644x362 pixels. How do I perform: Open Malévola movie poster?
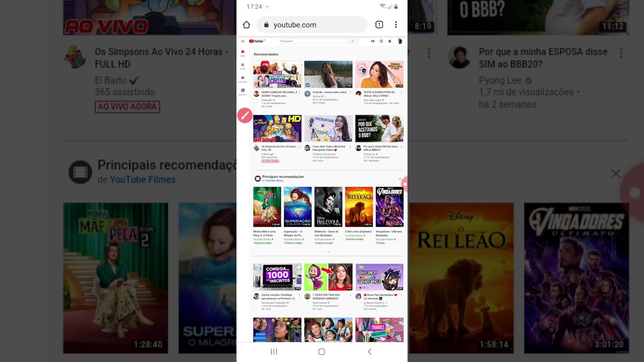point(328,207)
